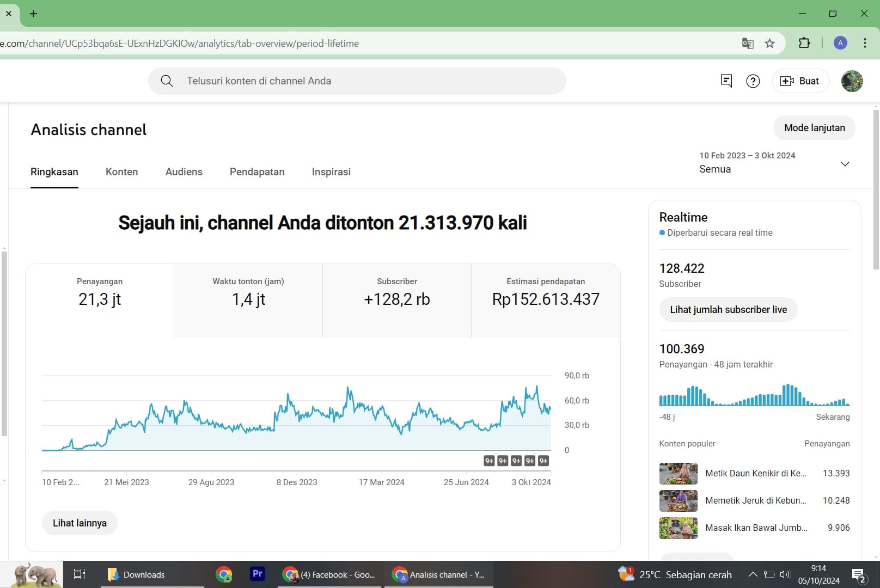Select the Subscriber metric card
880x588 pixels.
(x=397, y=301)
